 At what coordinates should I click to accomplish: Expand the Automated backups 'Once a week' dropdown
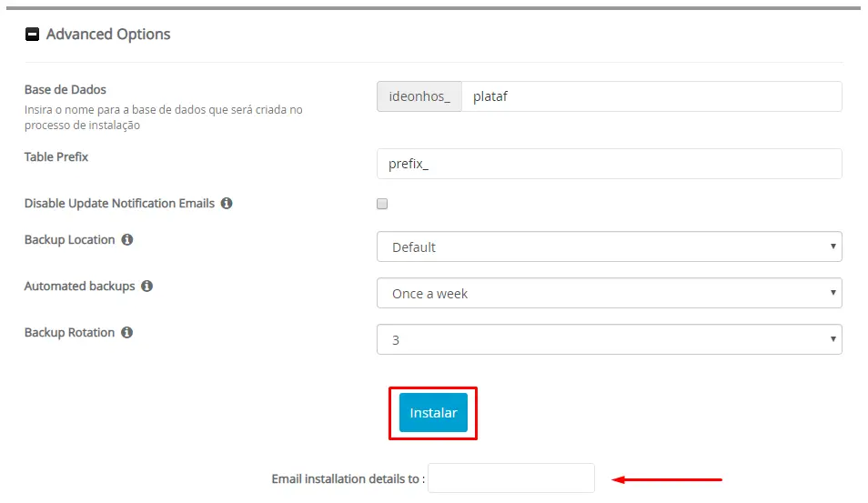pyautogui.click(x=609, y=293)
